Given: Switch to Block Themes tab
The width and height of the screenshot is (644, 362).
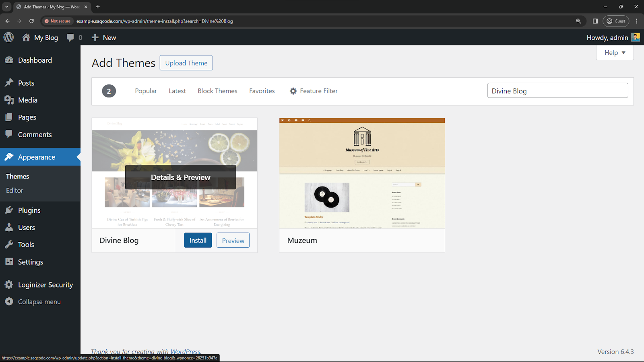Looking at the screenshot, I should click(x=217, y=91).
